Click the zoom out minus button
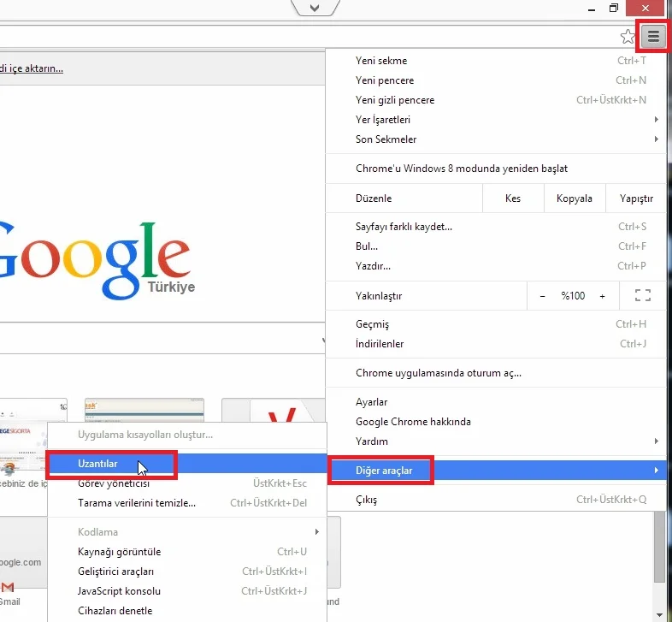This screenshot has width=672, height=622. (542, 296)
